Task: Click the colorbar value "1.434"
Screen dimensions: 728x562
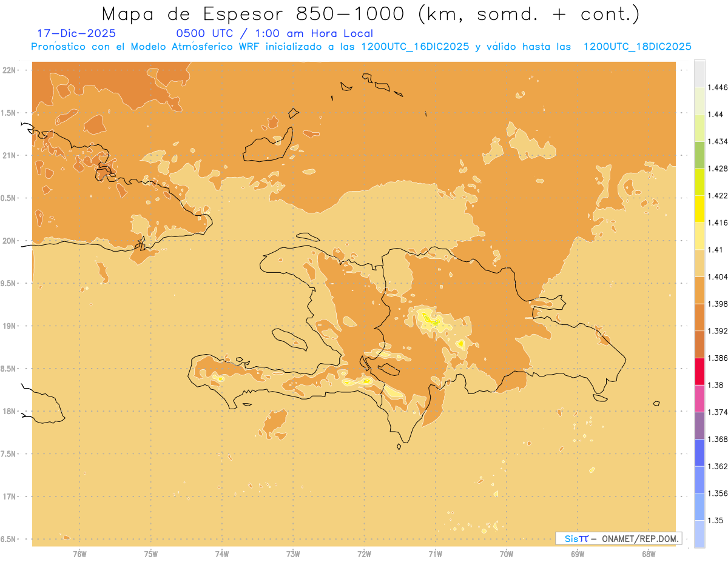Action: point(718,141)
